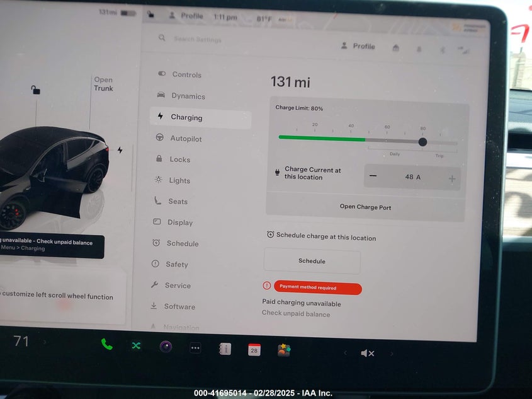Toggle the car unlock padlock icon

[36, 90]
